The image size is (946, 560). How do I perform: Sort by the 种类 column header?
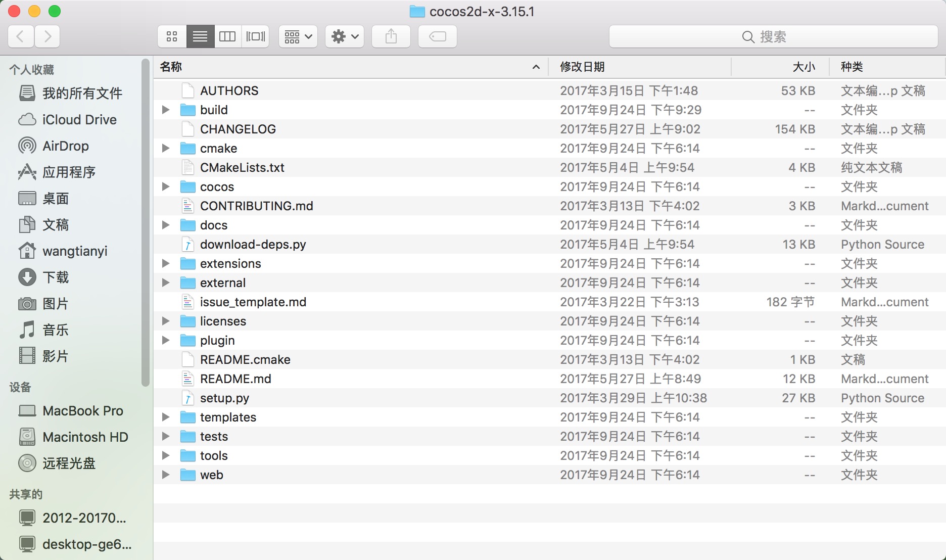click(887, 67)
